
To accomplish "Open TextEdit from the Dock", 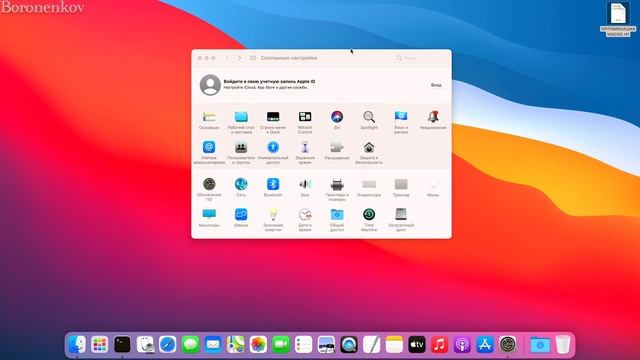I will point(371,345).
